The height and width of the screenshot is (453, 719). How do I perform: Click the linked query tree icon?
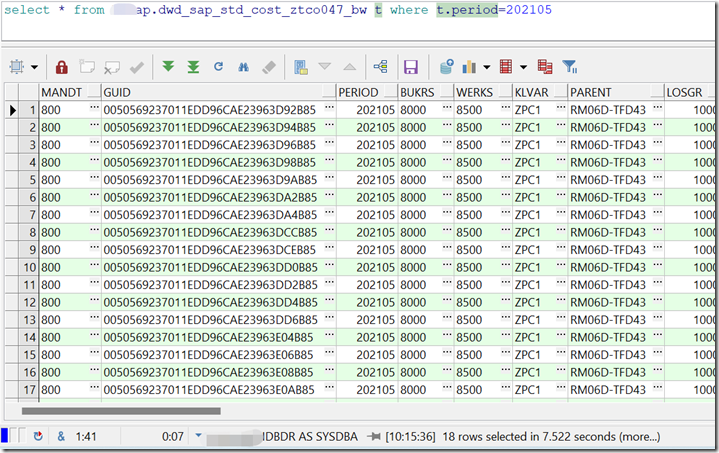tap(381, 67)
